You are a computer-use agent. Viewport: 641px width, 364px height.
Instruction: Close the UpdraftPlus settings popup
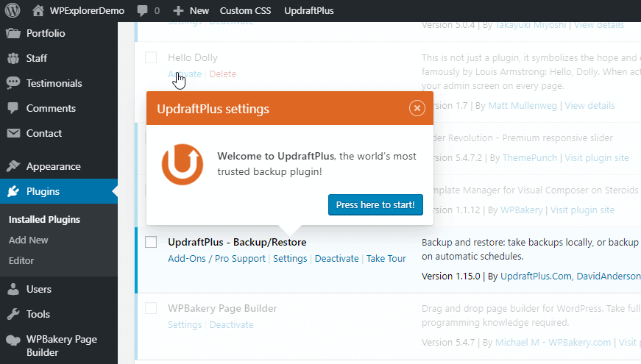(417, 109)
